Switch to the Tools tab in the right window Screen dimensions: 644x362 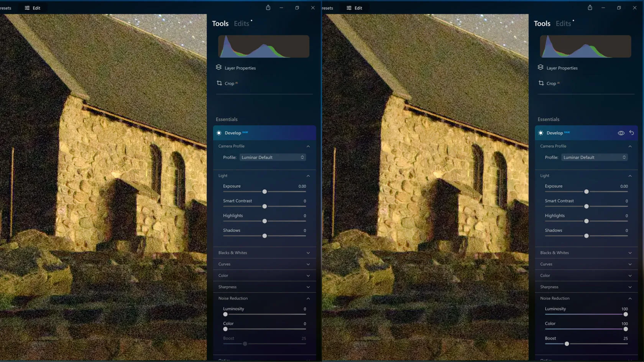(542, 23)
